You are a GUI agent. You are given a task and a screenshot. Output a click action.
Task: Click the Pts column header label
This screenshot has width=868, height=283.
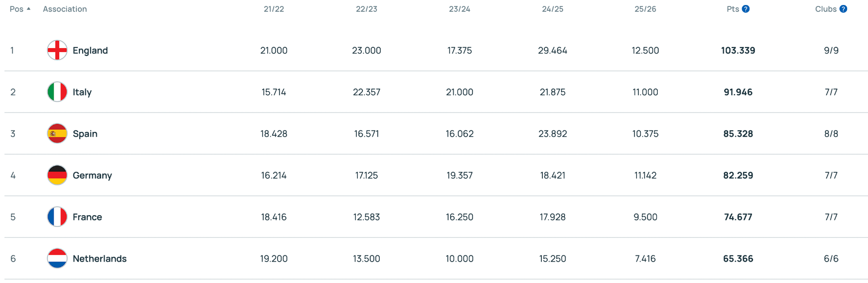click(733, 9)
